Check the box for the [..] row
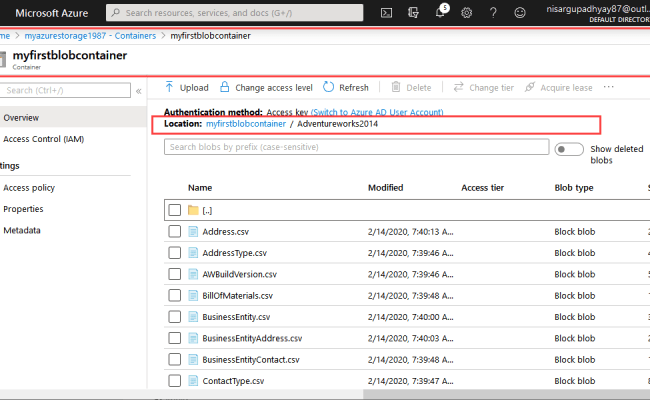 click(175, 210)
